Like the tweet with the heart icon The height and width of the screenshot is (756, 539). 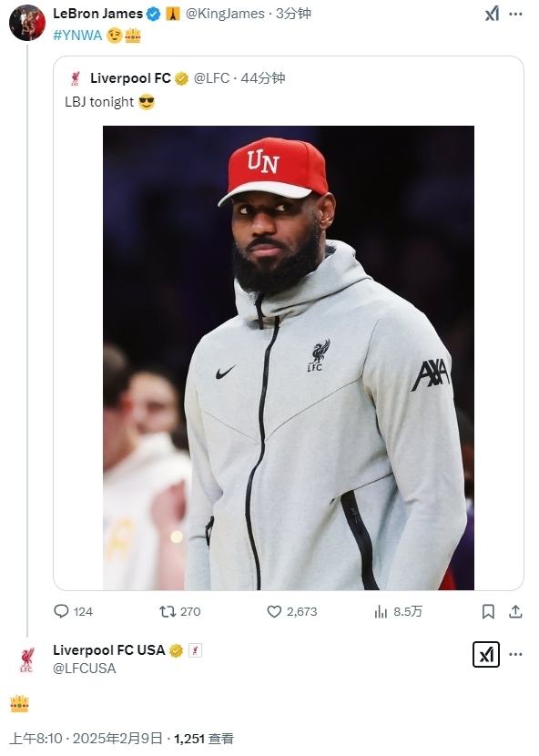tap(274, 611)
